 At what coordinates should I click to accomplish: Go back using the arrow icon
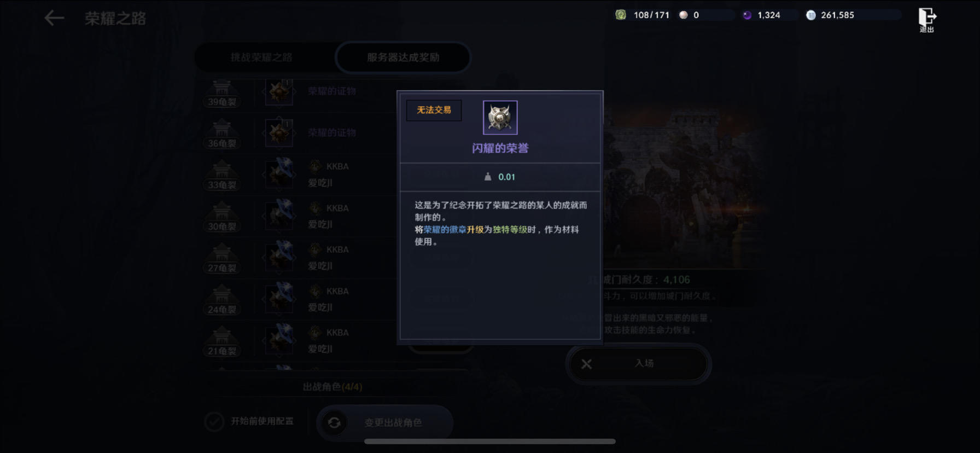(x=54, y=18)
